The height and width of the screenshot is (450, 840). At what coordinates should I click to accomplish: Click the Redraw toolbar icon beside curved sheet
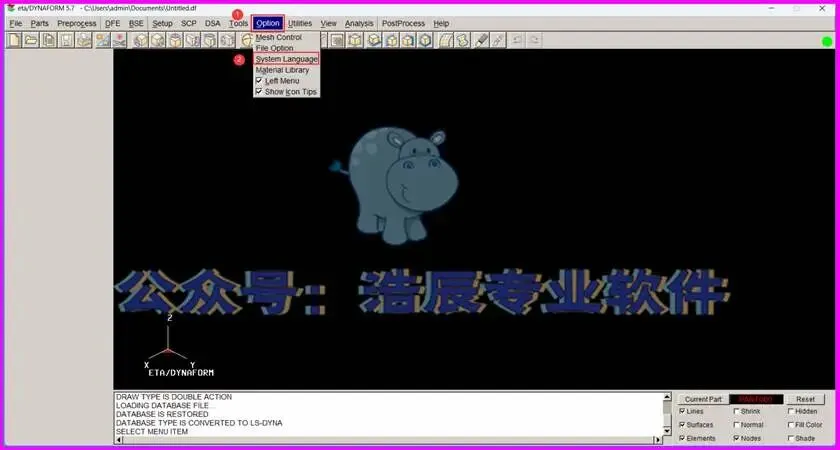click(463, 40)
